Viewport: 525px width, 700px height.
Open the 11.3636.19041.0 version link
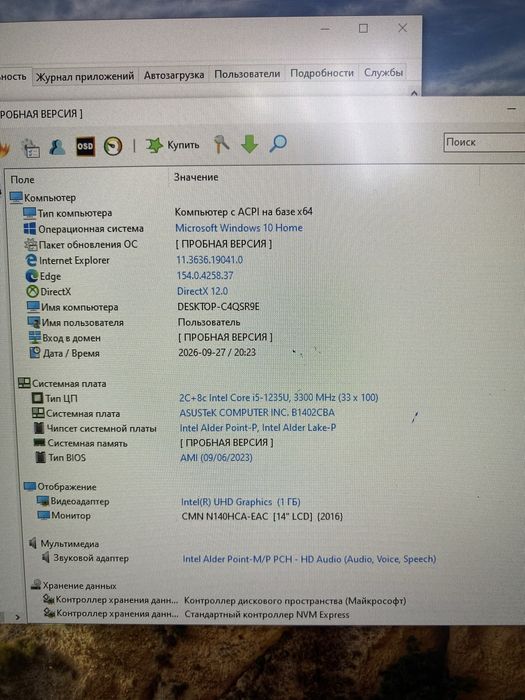coord(209,260)
